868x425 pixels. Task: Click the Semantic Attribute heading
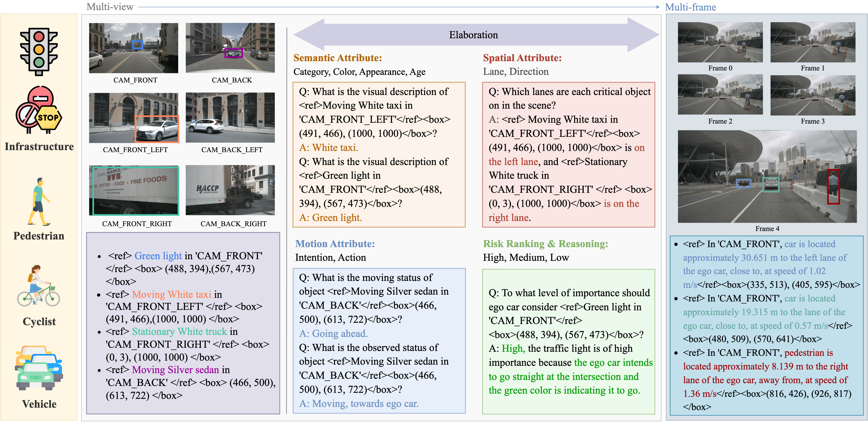pos(337,58)
